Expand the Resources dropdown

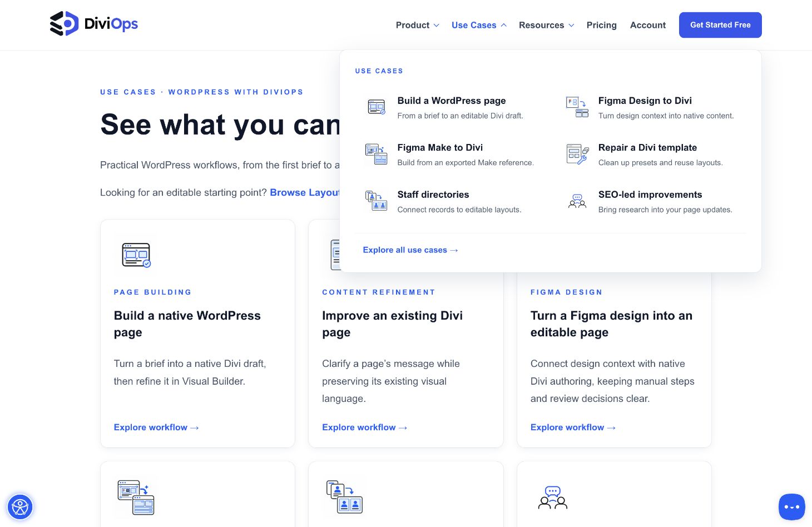[546, 25]
